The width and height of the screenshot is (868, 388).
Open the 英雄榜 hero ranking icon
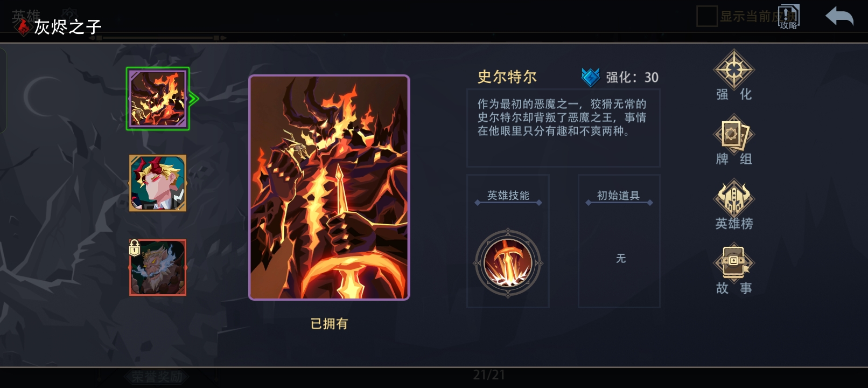point(733,198)
